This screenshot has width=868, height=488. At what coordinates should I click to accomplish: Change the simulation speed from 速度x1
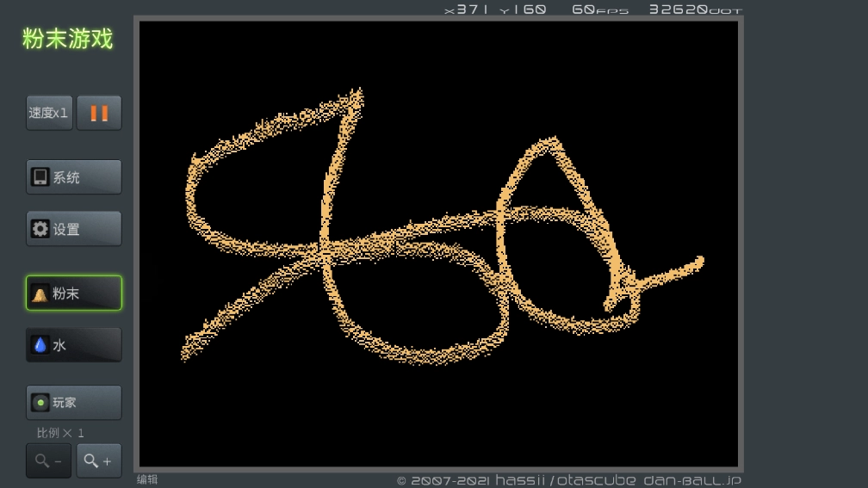point(49,113)
